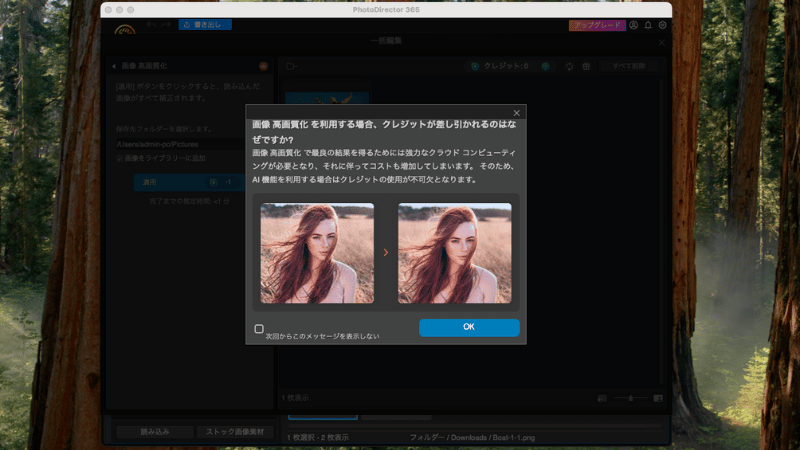Screen dimensions: 800x450
Task: Click the orange badge in 高画質化 header
Action: [x=263, y=66]
